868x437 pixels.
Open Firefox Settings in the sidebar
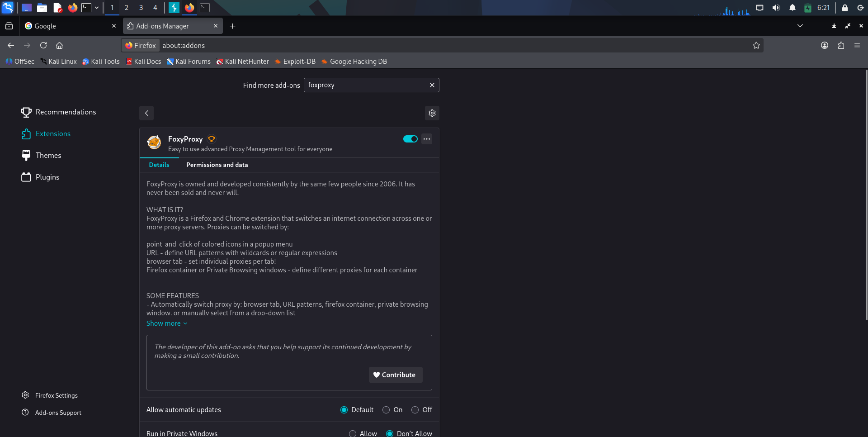coord(50,395)
